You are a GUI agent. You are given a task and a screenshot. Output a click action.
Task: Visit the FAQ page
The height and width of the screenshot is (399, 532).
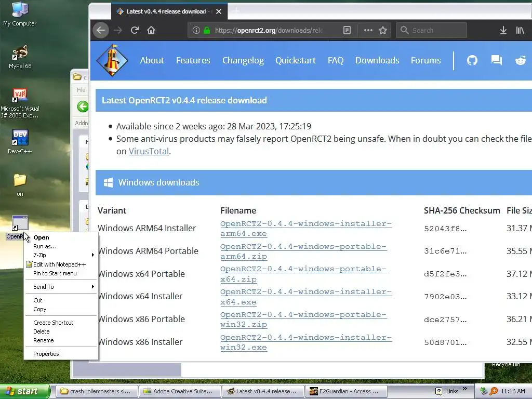pyautogui.click(x=336, y=60)
